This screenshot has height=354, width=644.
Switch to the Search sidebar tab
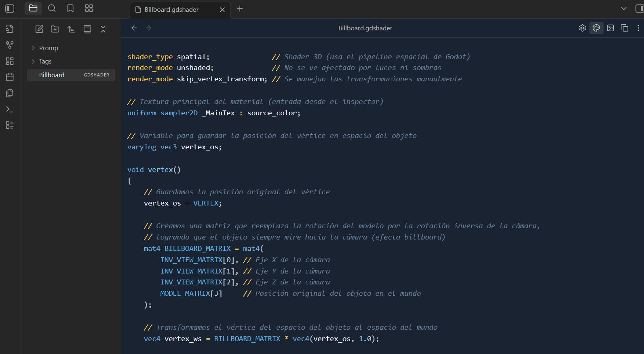click(x=52, y=8)
